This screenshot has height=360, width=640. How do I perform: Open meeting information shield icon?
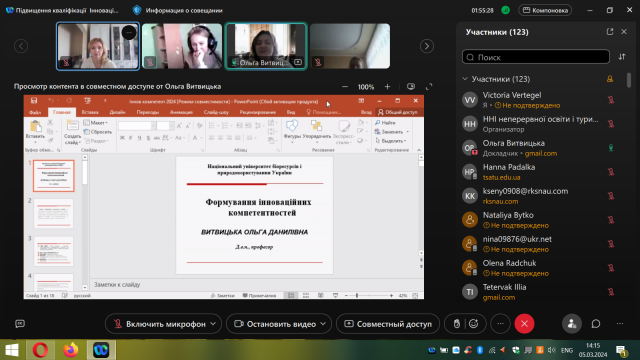click(x=137, y=10)
